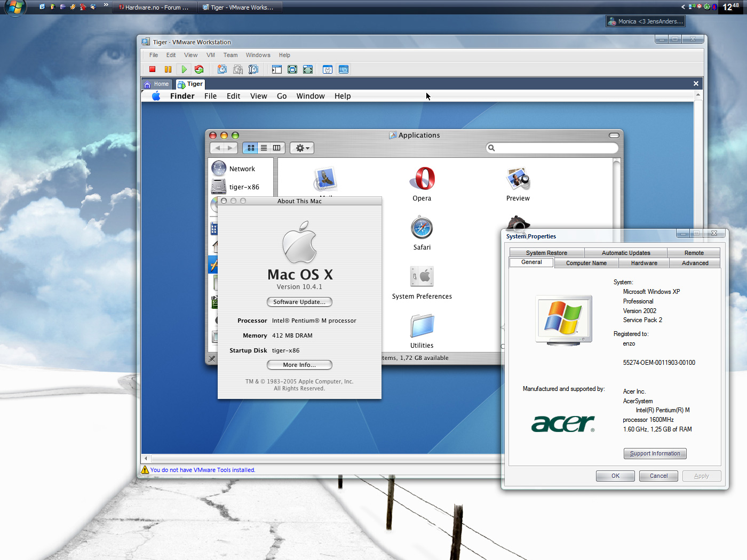The height and width of the screenshot is (560, 747).
Task: Switch to the VMware Home tab
Action: click(x=156, y=84)
